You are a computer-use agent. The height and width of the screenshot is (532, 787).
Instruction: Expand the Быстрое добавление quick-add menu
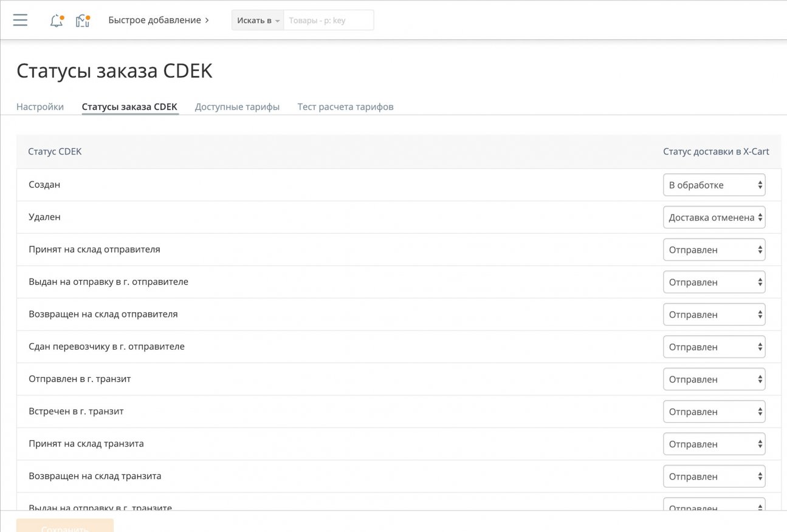coord(158,19)
